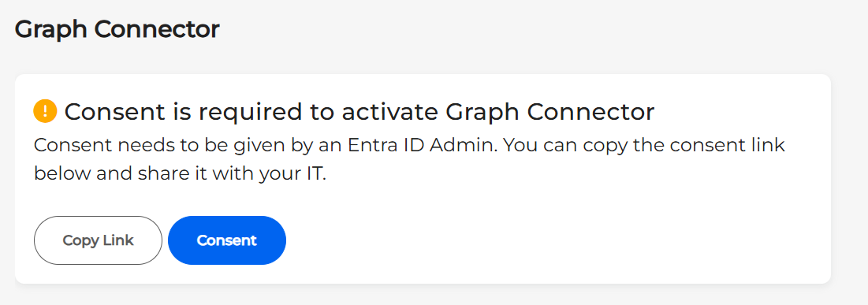Click the white 'Consent' label on blue button
Image resolution: width=868 pixels, height=305 pixels.
pyautogui.click(x=227, y=240)
